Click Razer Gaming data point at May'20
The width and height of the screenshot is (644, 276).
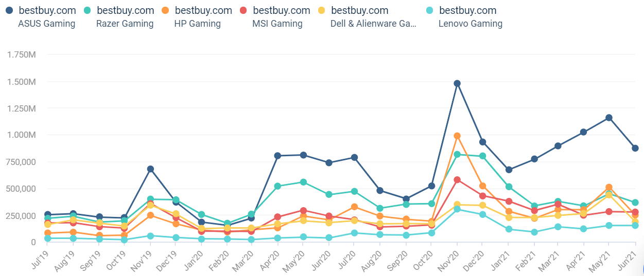tap(304, 182)
